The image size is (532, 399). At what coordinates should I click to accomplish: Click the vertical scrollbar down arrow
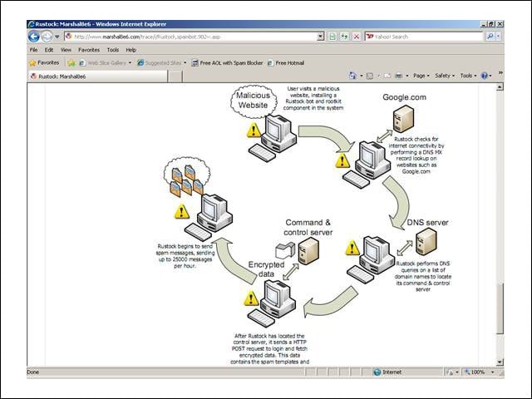(500, 362)
